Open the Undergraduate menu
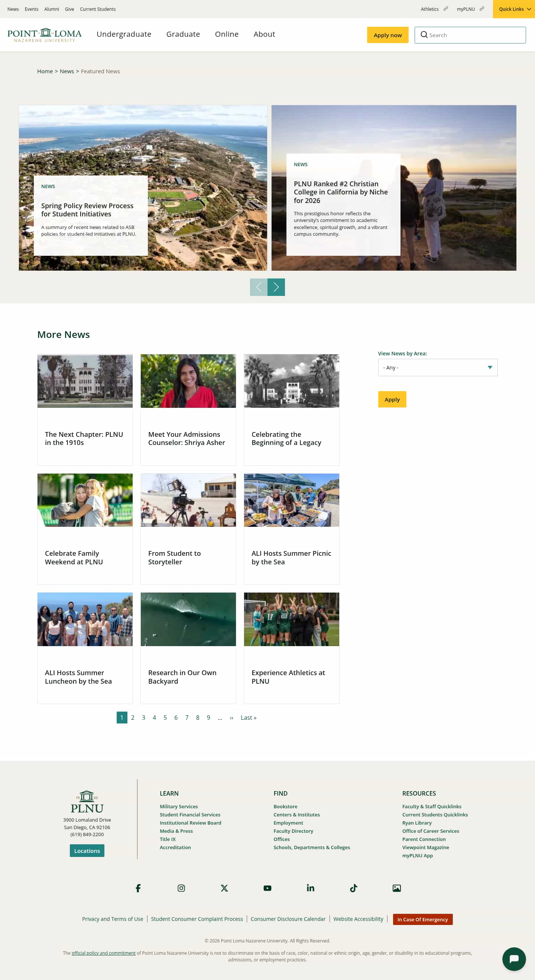The image size is (535, 980). (x=124, y=34)
